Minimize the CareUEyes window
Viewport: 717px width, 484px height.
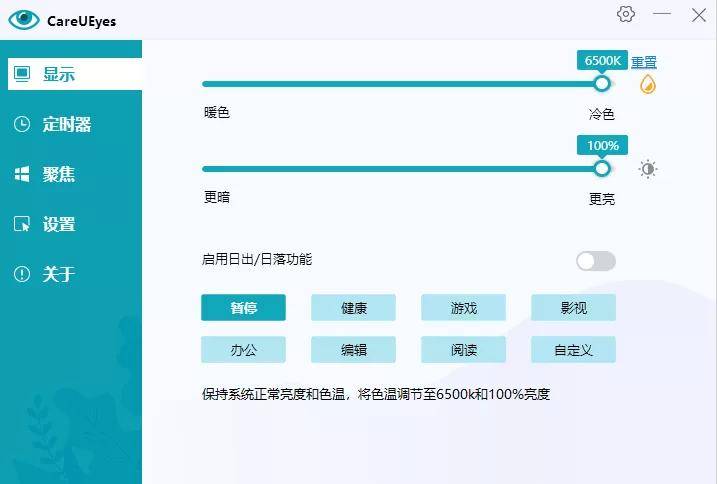pyautogui.click(x=662, y=14)
